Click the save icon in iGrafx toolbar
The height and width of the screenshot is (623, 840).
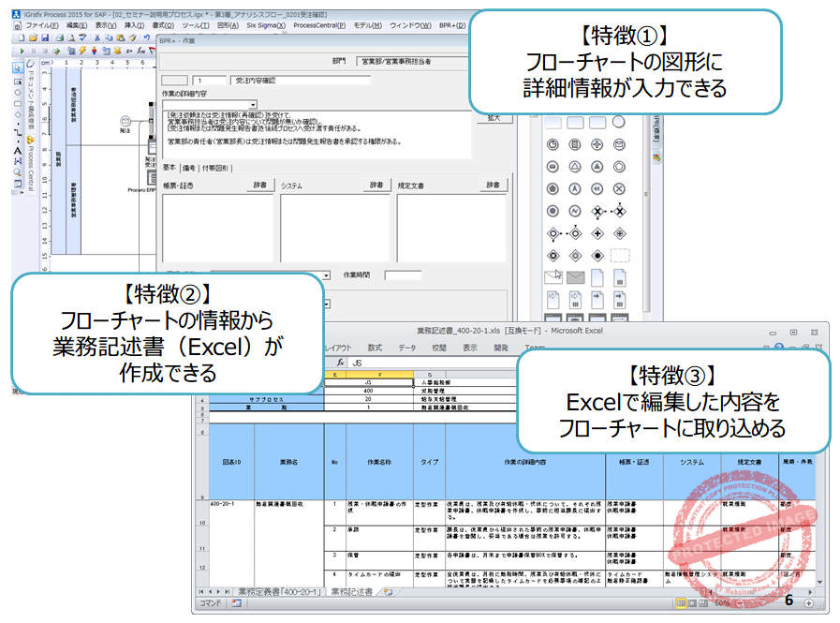coord(45,37)
